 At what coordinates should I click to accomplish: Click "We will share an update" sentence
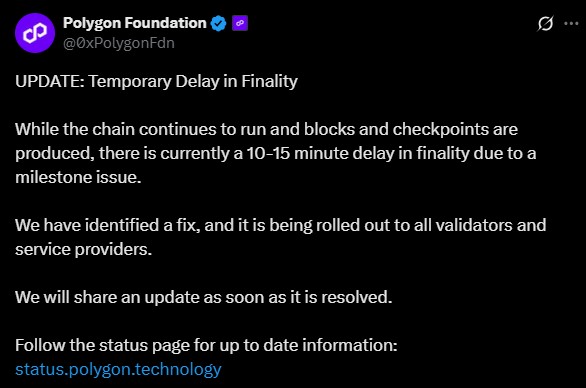[x=204, y=297]
